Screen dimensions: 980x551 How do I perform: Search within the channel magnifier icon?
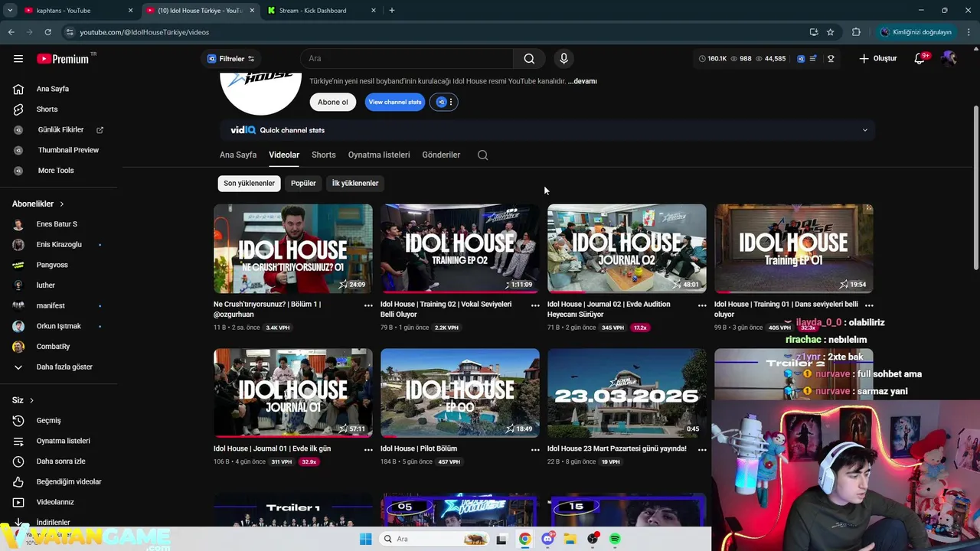pos(482,155)
